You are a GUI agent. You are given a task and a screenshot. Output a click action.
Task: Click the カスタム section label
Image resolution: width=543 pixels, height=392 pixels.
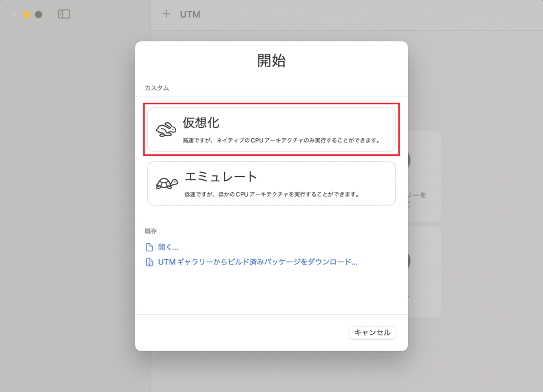tap(157, 88)
